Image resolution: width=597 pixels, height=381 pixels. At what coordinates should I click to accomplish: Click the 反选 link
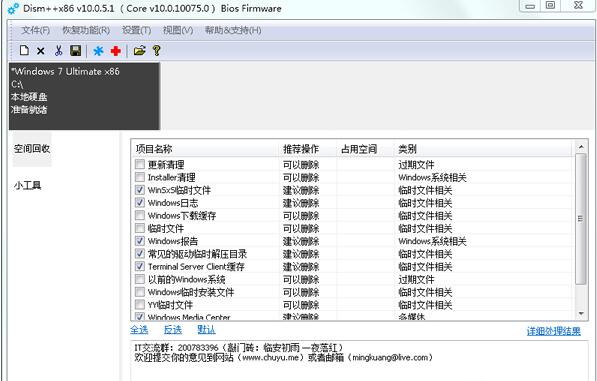coord(173,330)
